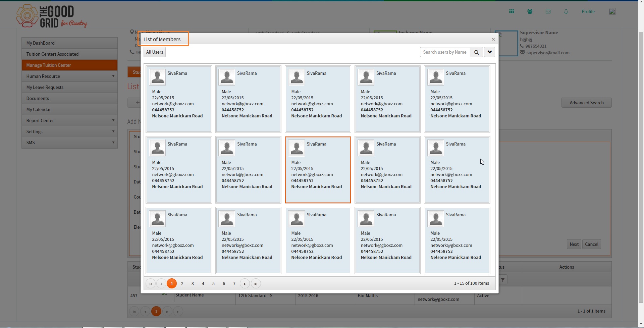Screen dimensions: 644x328
Task: Click the All Users button
Action: [x=155, y=52]
